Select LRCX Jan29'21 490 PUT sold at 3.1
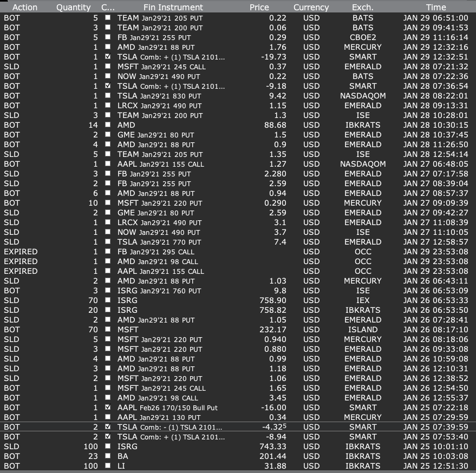Screen dimensions: 476x473 pyautogui.click(x=159, y=222)
